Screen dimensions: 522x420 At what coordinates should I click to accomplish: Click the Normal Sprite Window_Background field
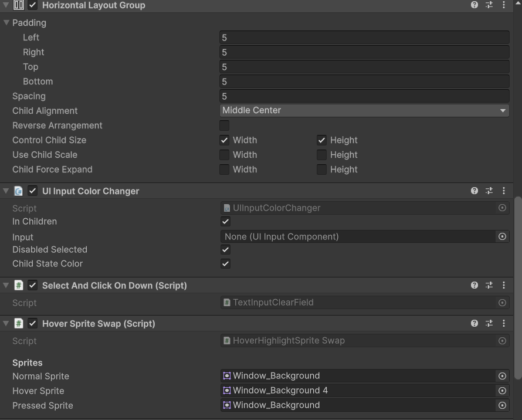[358, 376]
